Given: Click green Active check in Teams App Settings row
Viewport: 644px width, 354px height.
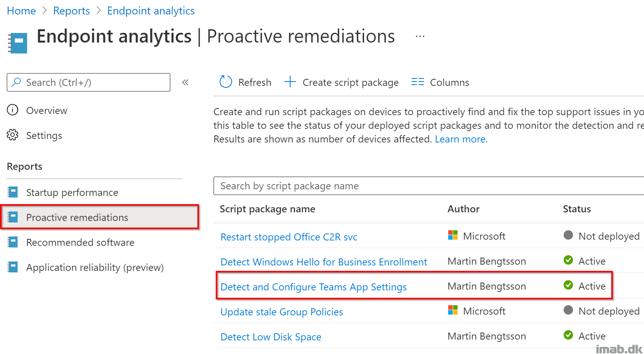Looking at the screenshot, I should pos(568,285).
